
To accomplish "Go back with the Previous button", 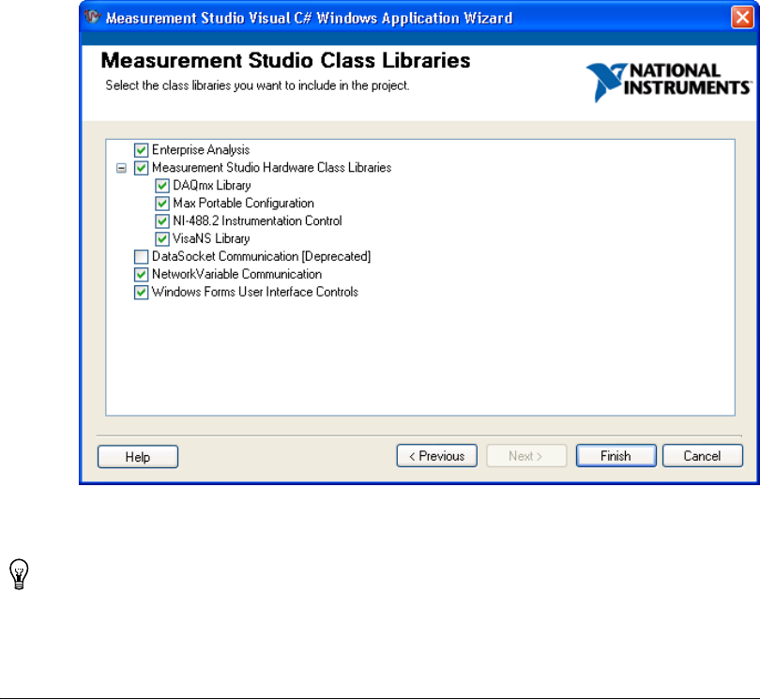I will (436, 456).
